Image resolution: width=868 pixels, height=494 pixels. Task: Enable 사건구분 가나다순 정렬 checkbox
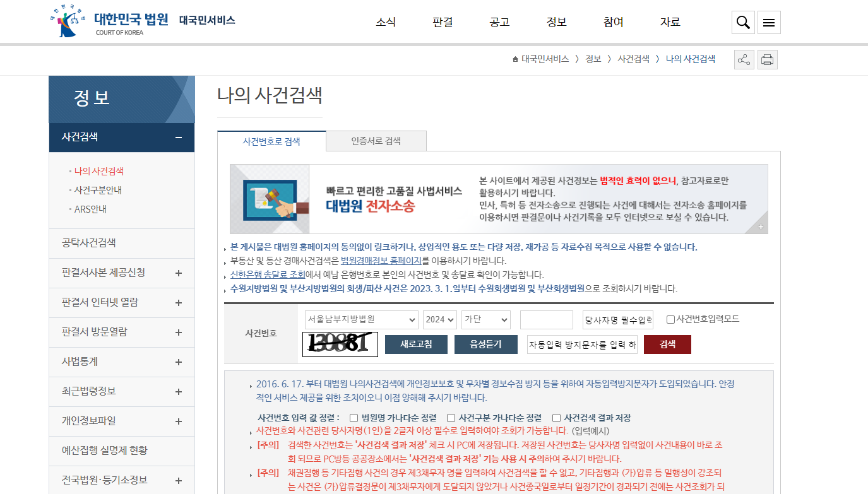[451, 418]
